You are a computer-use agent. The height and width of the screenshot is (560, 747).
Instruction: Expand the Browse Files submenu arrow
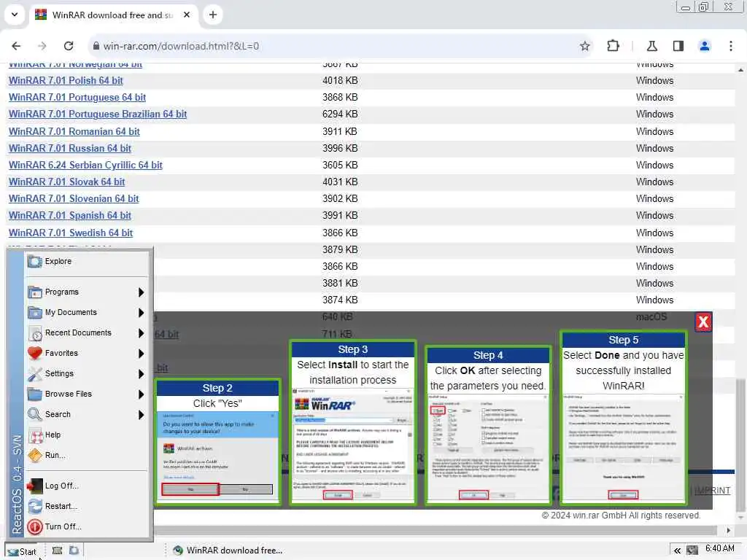coord(141,394)
